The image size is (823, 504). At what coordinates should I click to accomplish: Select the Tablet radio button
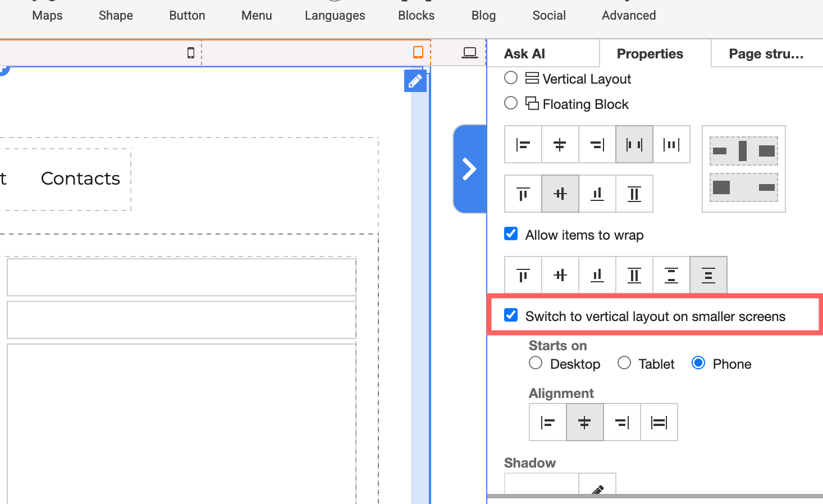click(x=624, y=363)
